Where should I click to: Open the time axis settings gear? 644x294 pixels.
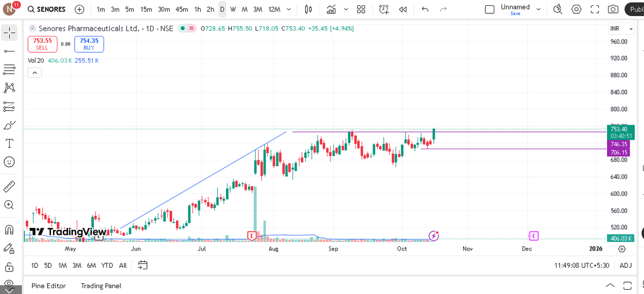coord(621,249)
